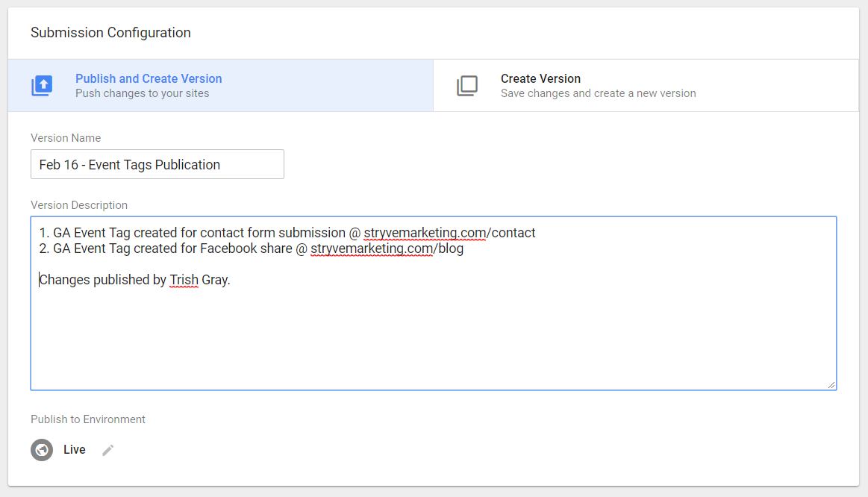
Task: Click the 'Changes published by Trish Gray.' line
Action: pos(134,280)
